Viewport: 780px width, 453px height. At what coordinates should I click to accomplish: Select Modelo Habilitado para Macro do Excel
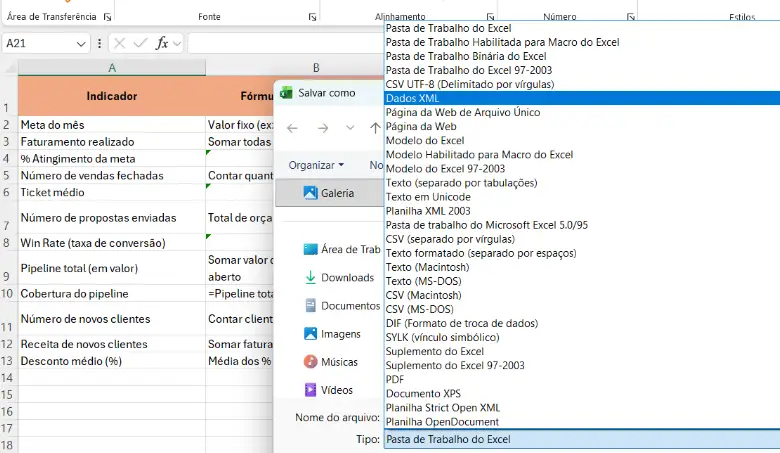[583, 155]
